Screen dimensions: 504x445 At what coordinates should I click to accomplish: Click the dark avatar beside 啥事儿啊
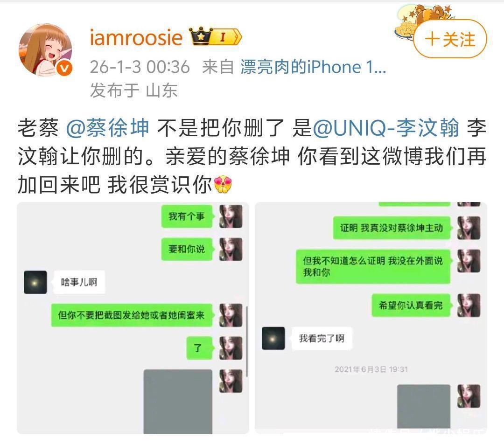pyautogui.click(x=35, y=282)
